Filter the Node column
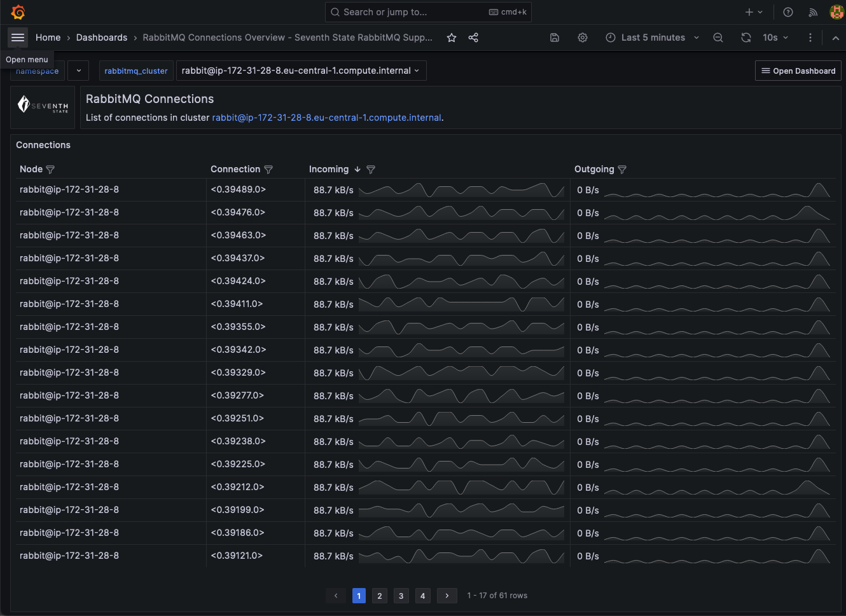 [x=50, y=170]
